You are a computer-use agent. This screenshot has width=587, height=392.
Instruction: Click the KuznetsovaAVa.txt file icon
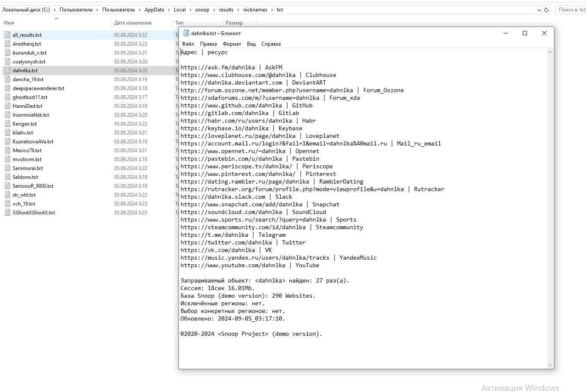pos(8,141)
